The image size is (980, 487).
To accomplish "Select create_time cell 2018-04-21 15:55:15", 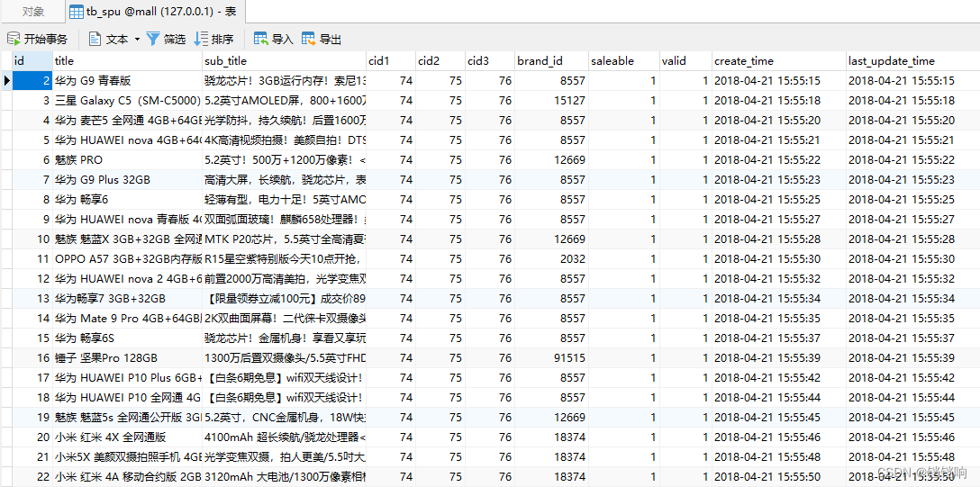I will click(x=779, y=80).
